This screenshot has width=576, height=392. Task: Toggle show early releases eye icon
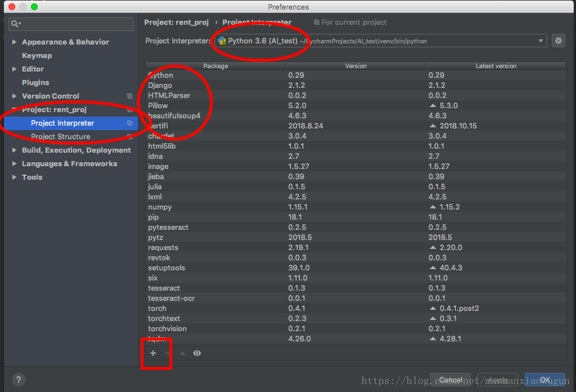pyautogui.click(x=197, y=353)
